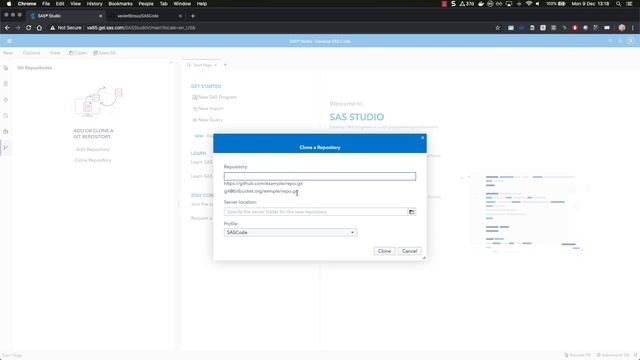640x360 pixels.
Task: Open the Chrome profile avatar
Action: (622, 28)
